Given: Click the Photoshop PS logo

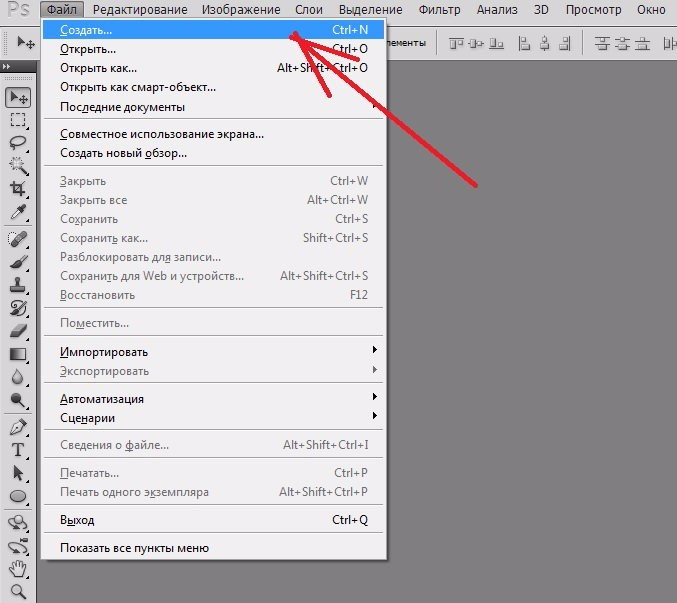Looking at the screenshot, I should (19, 9).
